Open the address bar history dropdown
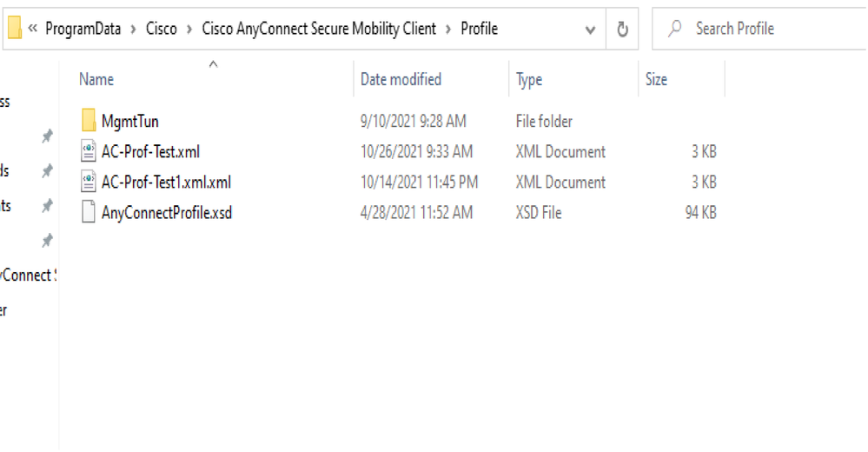The width and height of the screenshot is (868, 452). (590, 30)
